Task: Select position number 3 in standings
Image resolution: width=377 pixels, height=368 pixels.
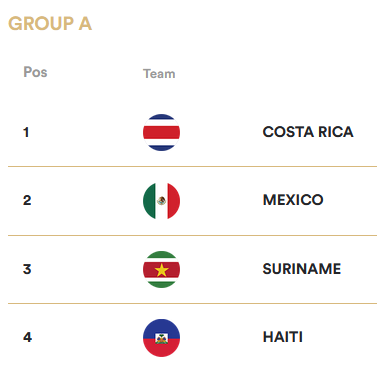Action: (x=27, y=269)
